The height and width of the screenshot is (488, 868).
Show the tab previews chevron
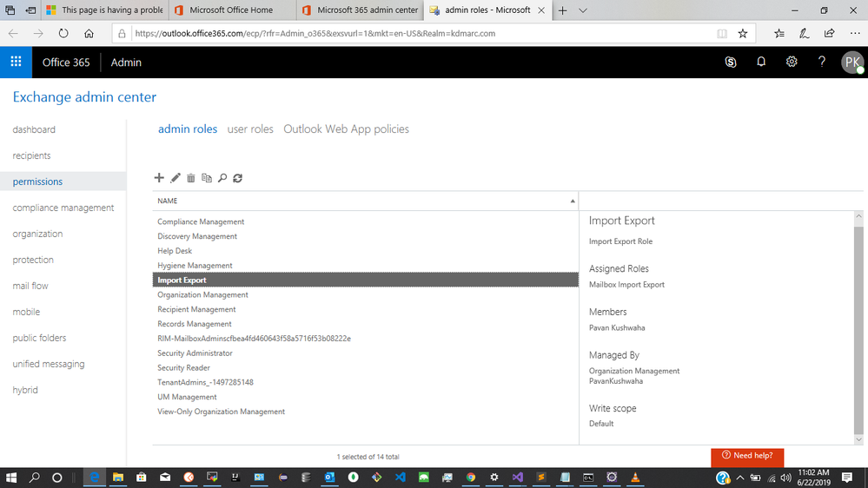[x=583, y=10]
